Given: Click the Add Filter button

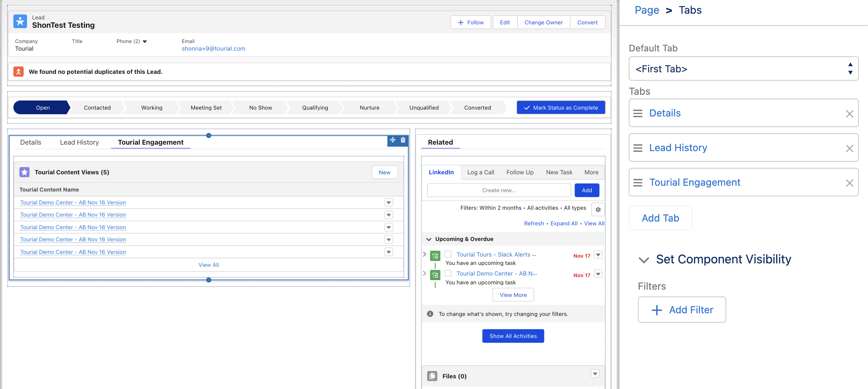Looking at the screenshot, I should 682,310.
